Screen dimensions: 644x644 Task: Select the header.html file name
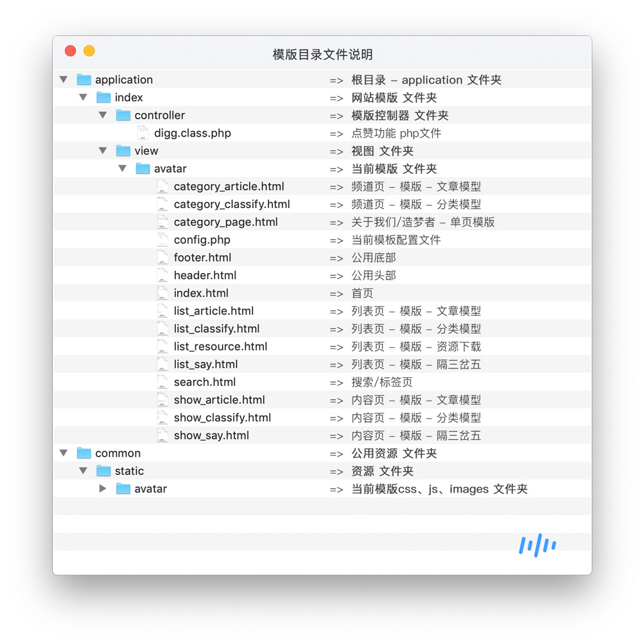(205, 275)
